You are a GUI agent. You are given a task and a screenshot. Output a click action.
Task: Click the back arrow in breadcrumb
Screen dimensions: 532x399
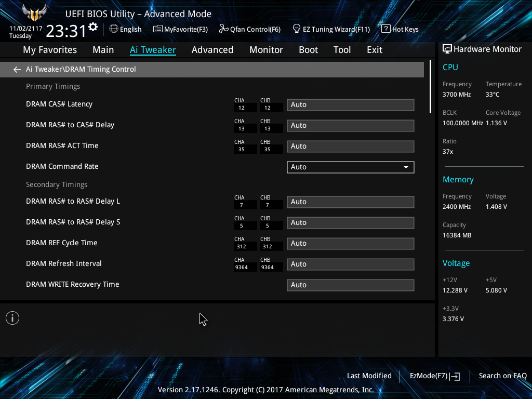coord(17,70)
